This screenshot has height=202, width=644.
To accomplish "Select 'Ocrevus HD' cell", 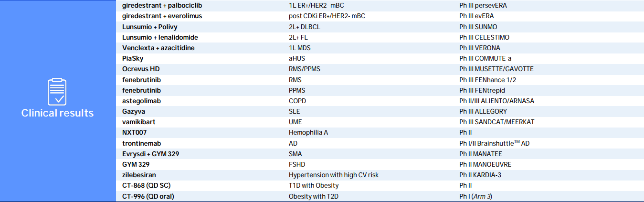I will [141, 69].
